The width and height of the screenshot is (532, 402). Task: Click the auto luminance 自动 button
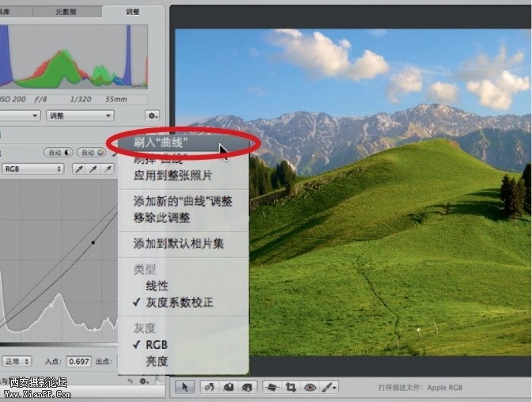tap(58, 153)
